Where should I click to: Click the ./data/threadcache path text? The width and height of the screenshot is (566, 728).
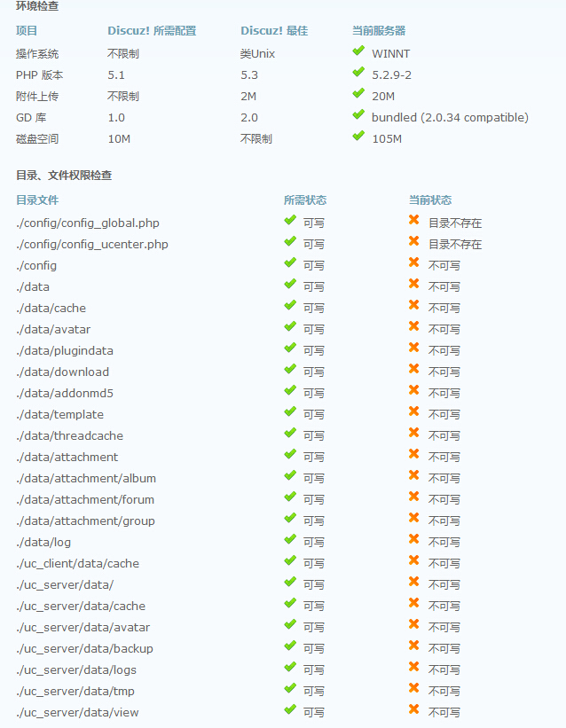click(69, 436)
